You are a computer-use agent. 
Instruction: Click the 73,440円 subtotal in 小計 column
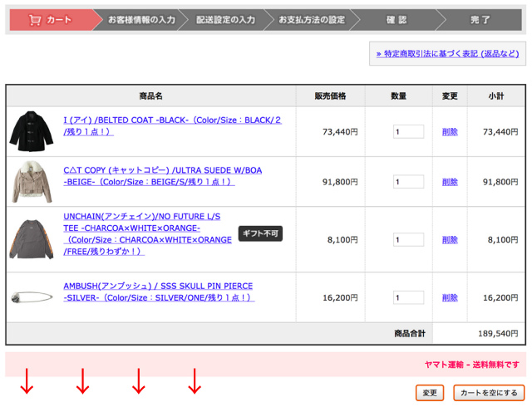click(500, 131)
